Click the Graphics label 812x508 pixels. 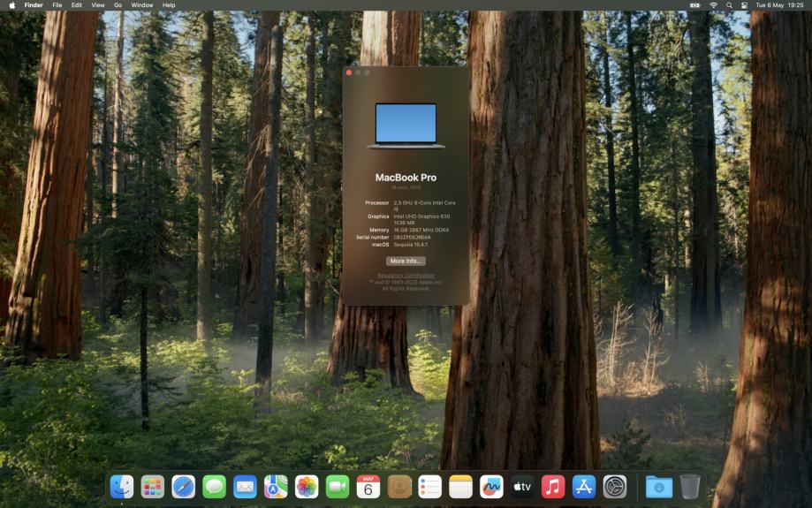(378, 216)
